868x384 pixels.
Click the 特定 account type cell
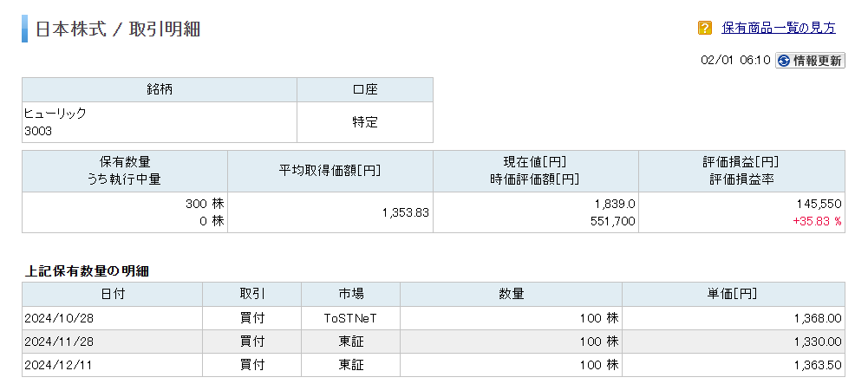point(365,122)
